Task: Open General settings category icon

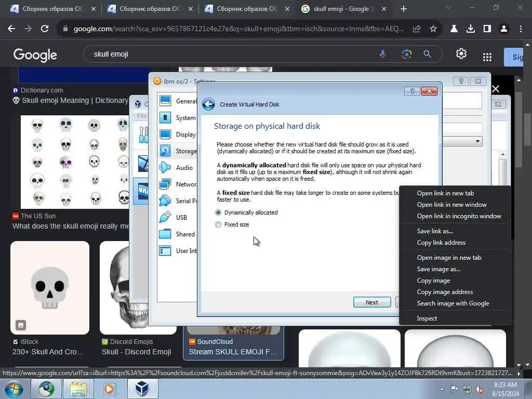Action: point(165,101)
